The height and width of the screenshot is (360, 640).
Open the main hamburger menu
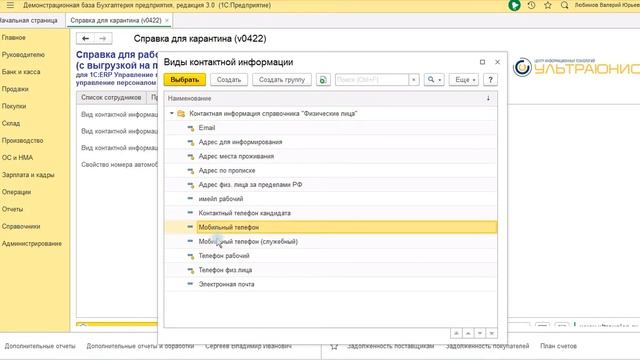click(x=10, y=5)
